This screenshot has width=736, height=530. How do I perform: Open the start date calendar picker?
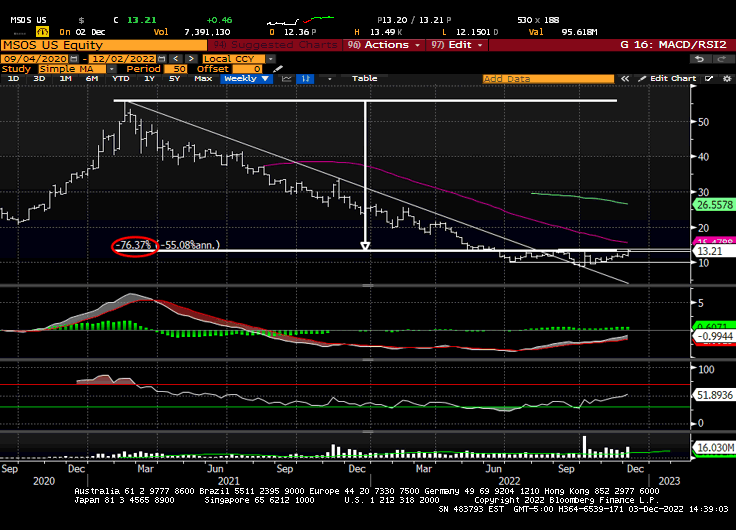tap(74, 59)
